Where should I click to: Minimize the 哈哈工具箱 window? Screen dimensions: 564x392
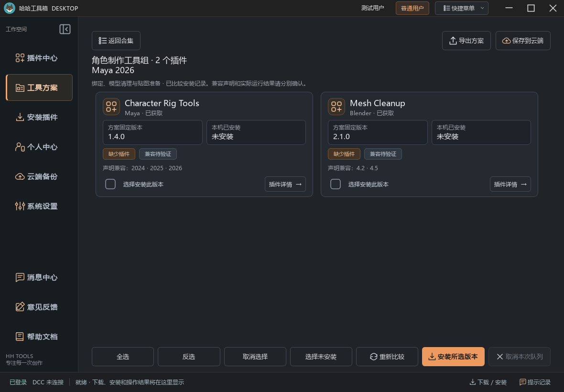[x=509, y=8]
